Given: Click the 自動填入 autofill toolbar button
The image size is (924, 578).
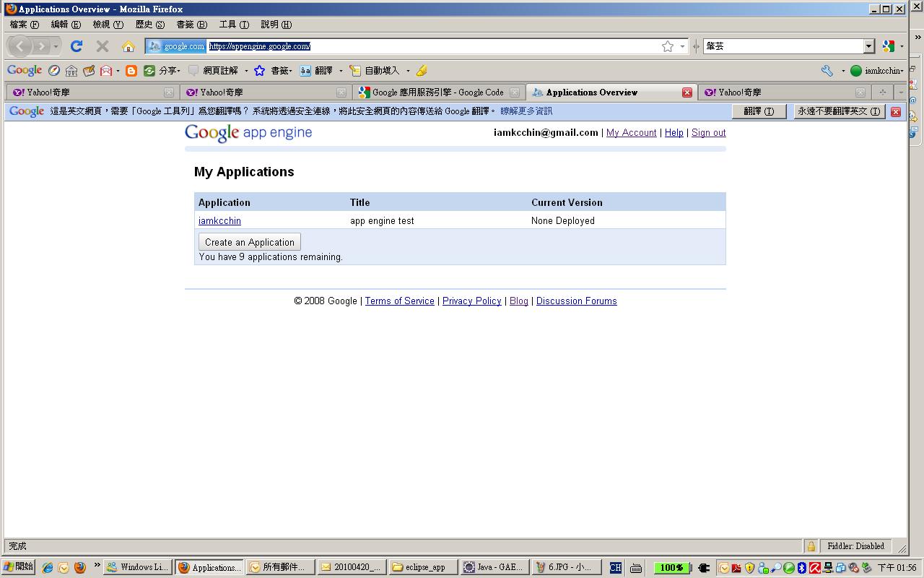Looking at the screenshot, I should (x=375, y=70).
